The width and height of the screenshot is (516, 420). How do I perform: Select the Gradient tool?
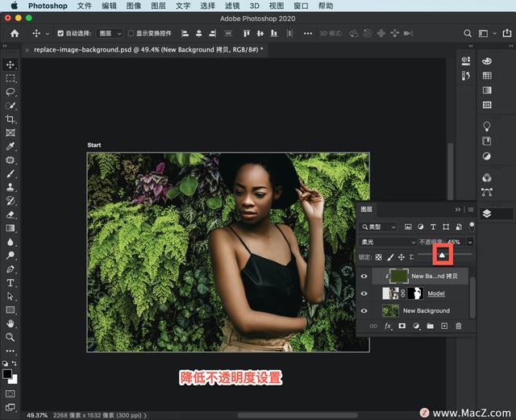click(x=10, y=228)
